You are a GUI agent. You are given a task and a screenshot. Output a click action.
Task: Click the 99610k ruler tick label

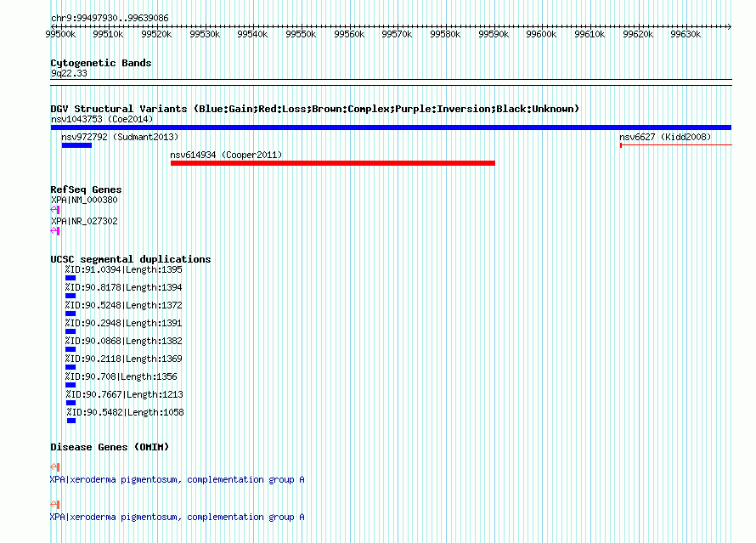coord(590,34)
